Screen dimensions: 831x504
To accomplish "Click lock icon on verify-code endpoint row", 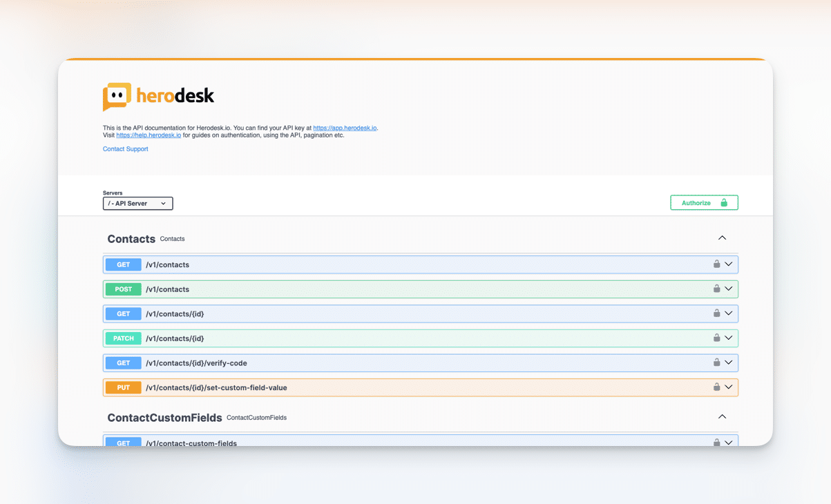I will [716, 362].
